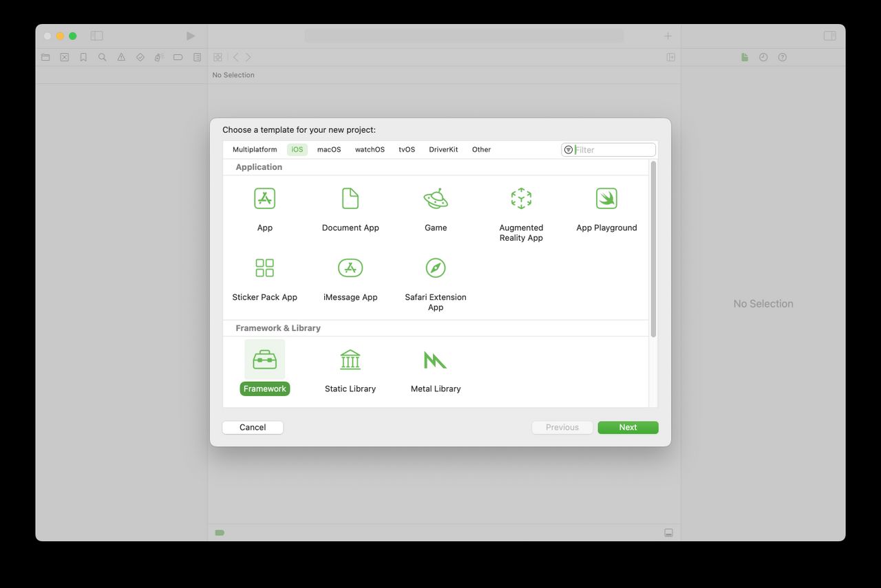Click the green tag filter icon at bottom

pos(220,533)
